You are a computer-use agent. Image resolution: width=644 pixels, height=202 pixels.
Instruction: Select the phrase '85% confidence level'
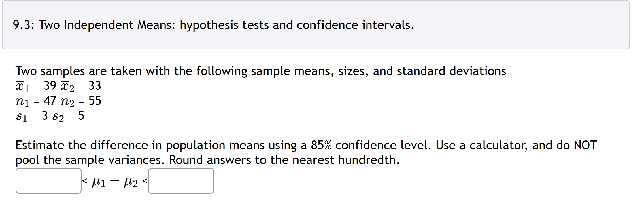pos(360,145)
